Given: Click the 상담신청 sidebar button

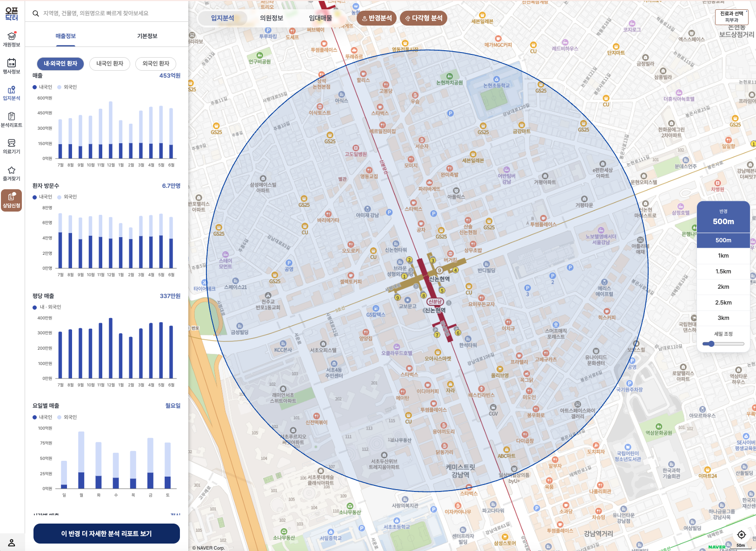Looking at the screenshot, I should [x=12, y=200].
